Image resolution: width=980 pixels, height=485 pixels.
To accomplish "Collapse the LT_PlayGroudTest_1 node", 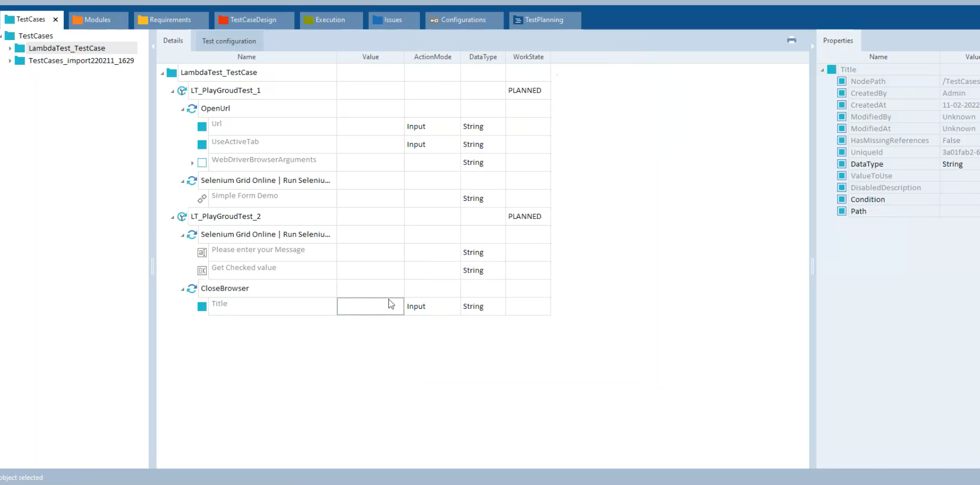I will [172, 91].
